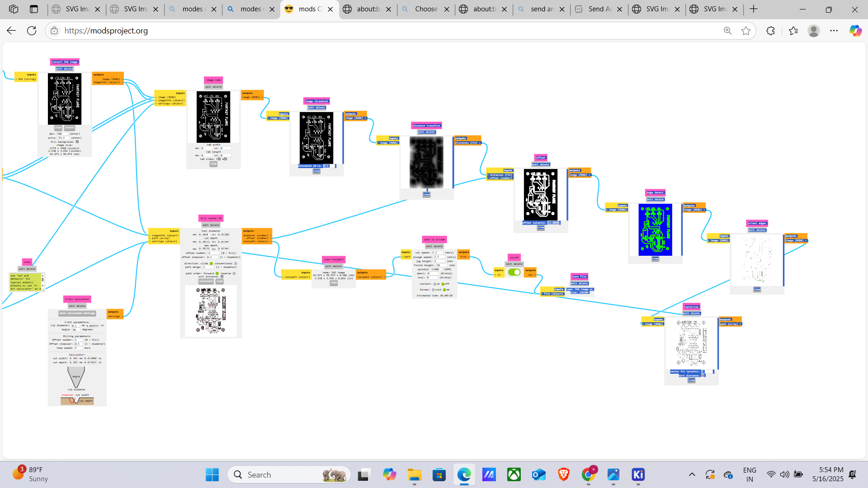The image size is (868, 488).
Task: Select the coolant on radio button
Action: click(x=435, y=284)
